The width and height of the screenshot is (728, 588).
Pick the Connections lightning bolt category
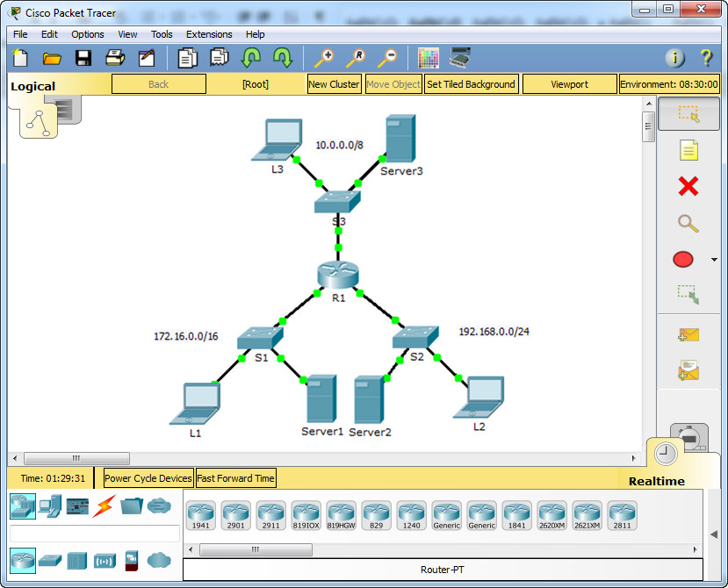coord(105,506)
